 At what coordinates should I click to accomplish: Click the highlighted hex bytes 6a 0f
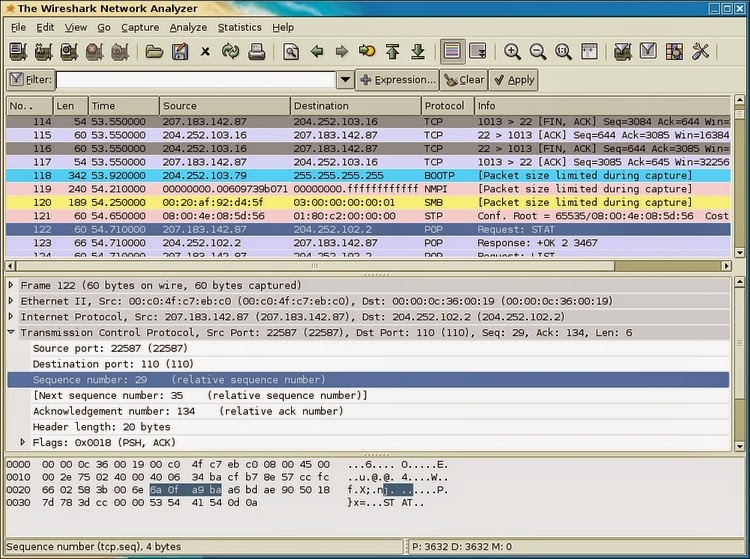coord(164,490)
